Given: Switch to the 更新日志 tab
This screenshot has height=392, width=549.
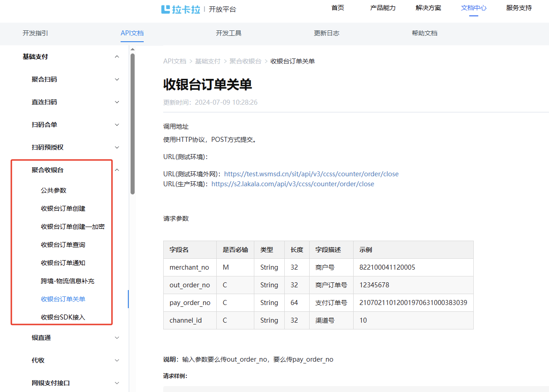Looking at the screenshot, I should tap(326, 33).
